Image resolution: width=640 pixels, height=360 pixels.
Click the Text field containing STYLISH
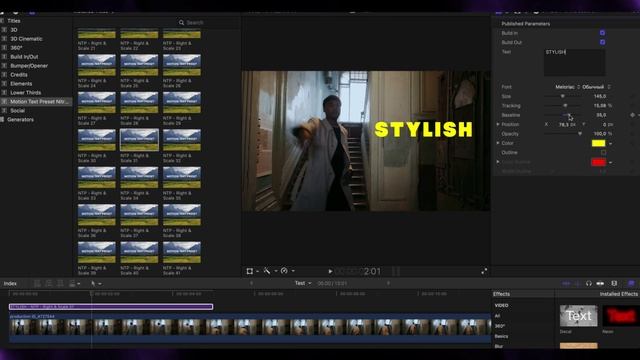(574, 62)
